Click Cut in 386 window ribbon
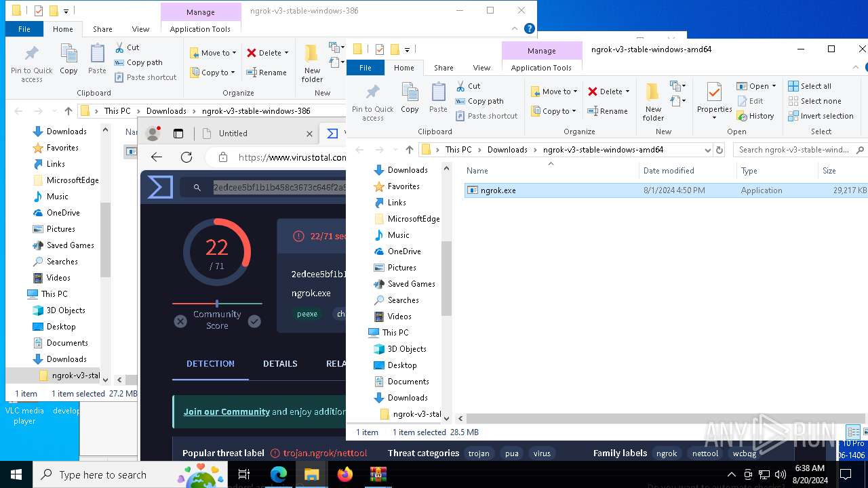Image resolution: width=868 pixels, height=488 pixels. point(127,47)
